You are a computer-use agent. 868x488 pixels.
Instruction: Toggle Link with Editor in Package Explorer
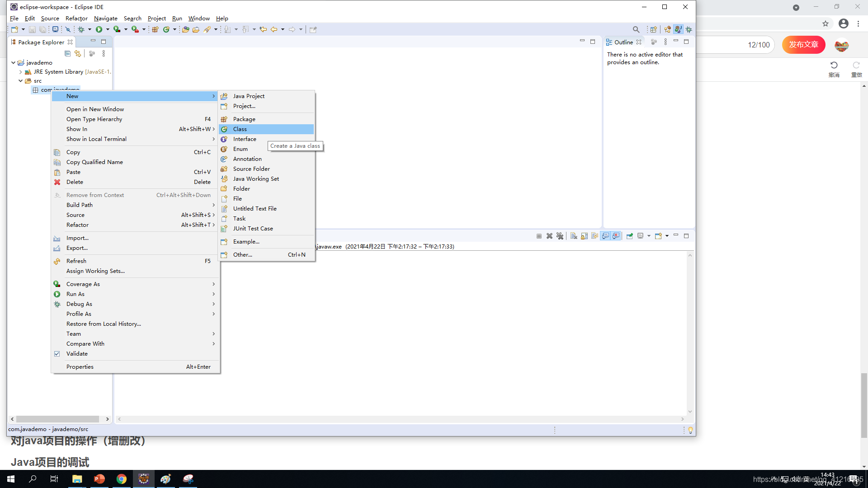(78, 53)
